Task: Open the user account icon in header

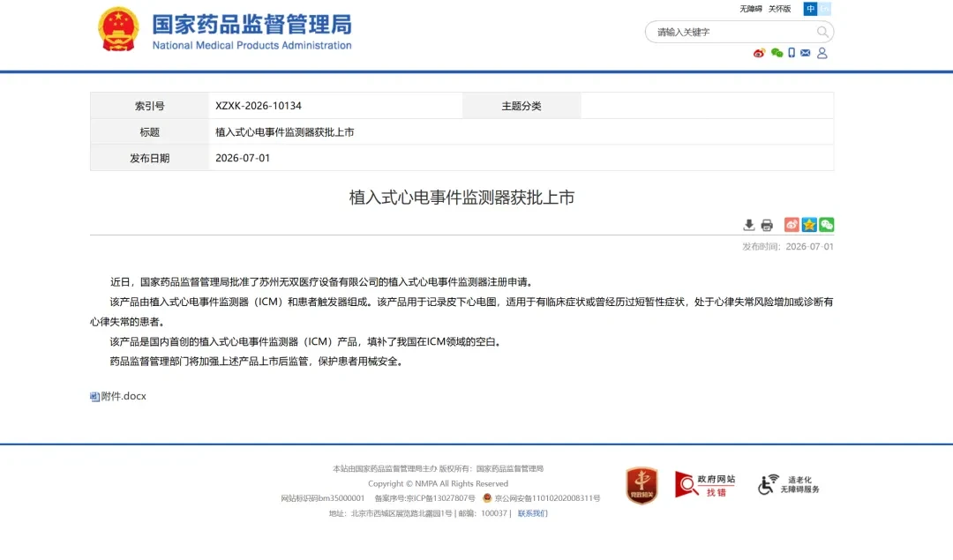Action: tap(822, 53)
